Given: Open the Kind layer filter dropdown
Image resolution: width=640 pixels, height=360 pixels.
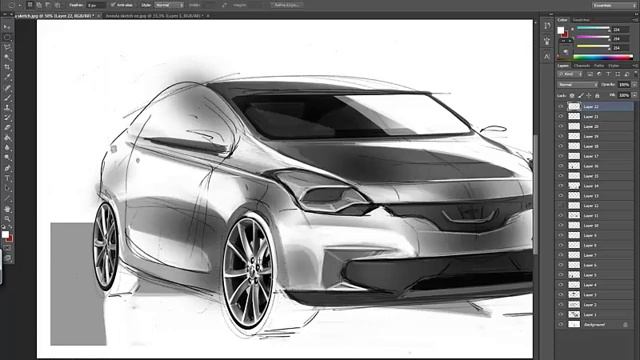Looking at the screenshot, I should [x=570, y=74].
